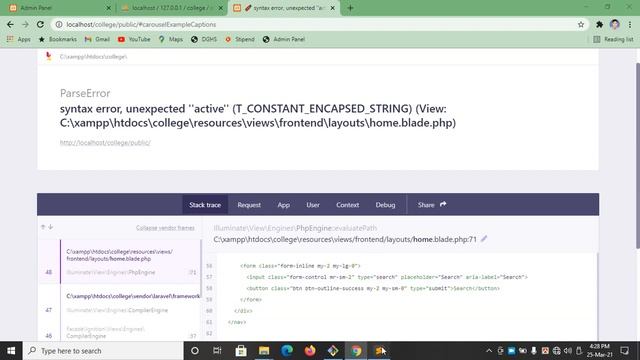Viewport: 640px width, 360px height.
Task: Open volume control in system tray
Action: pyautogui.click(x=567, y=351)
